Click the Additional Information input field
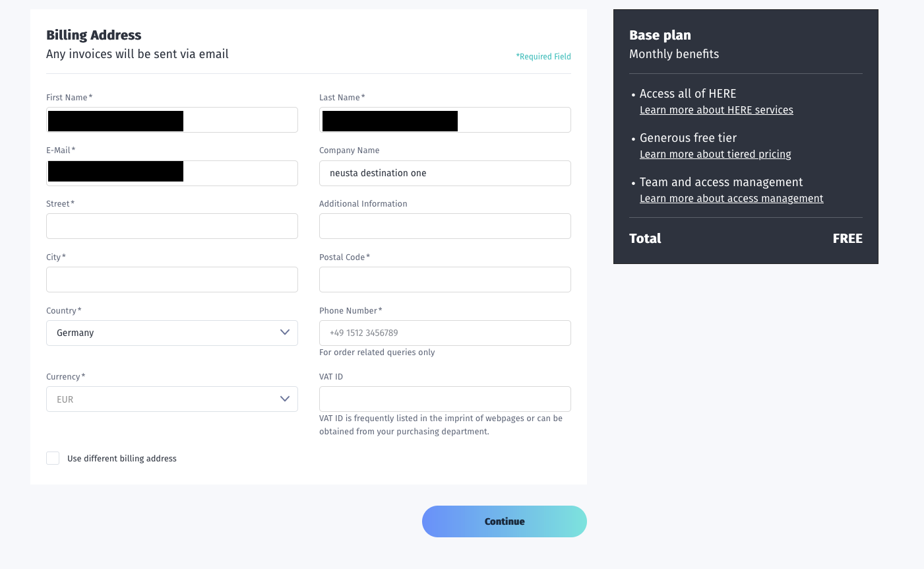Image resolution: width=924 pixels, height=569 pixels. click(x=445, y=226)
